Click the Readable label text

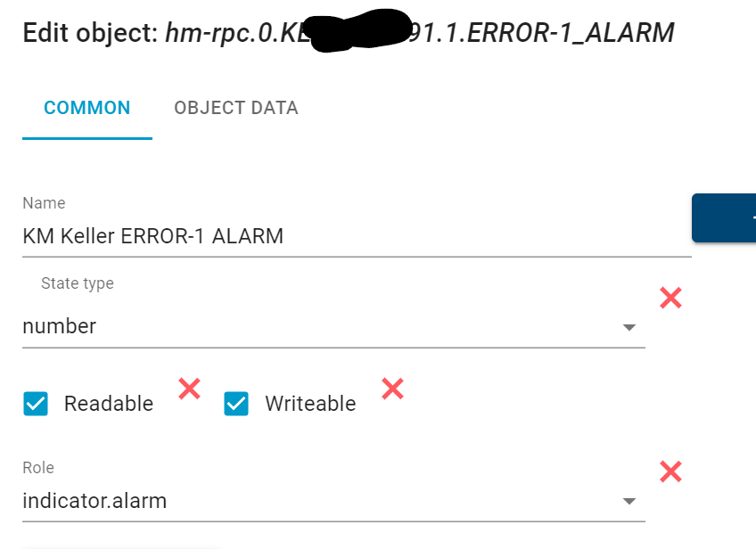(x=109, y=404)
